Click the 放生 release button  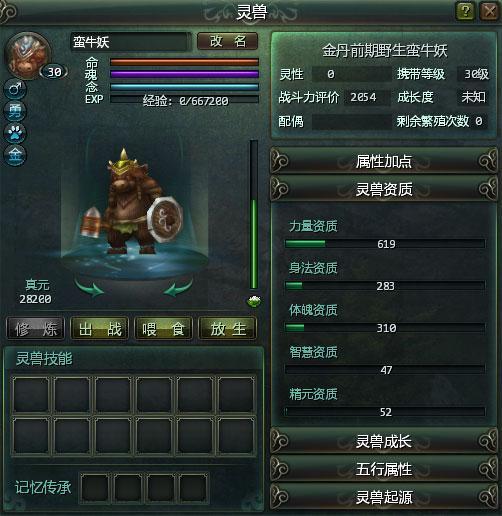tap(228, 329)
